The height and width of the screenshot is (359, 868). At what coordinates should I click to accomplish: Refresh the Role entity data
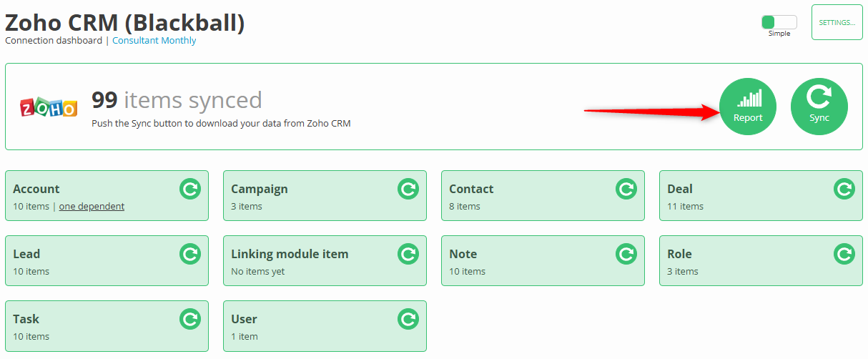pos(844,254)
